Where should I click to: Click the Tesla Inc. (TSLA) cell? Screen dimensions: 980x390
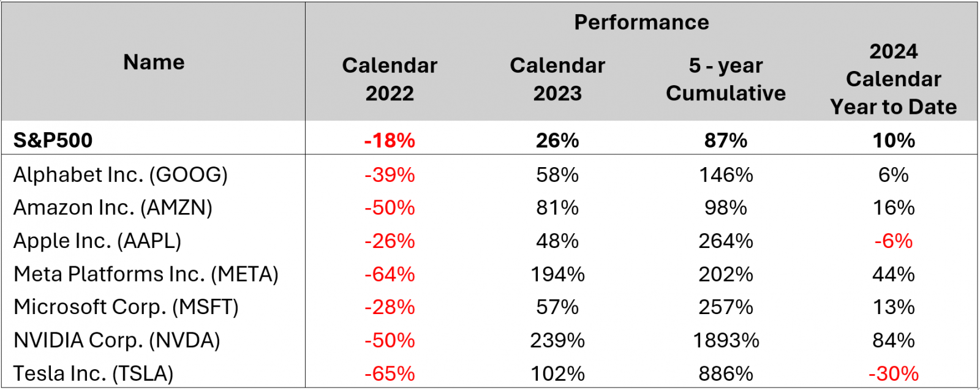click(93, 373)
